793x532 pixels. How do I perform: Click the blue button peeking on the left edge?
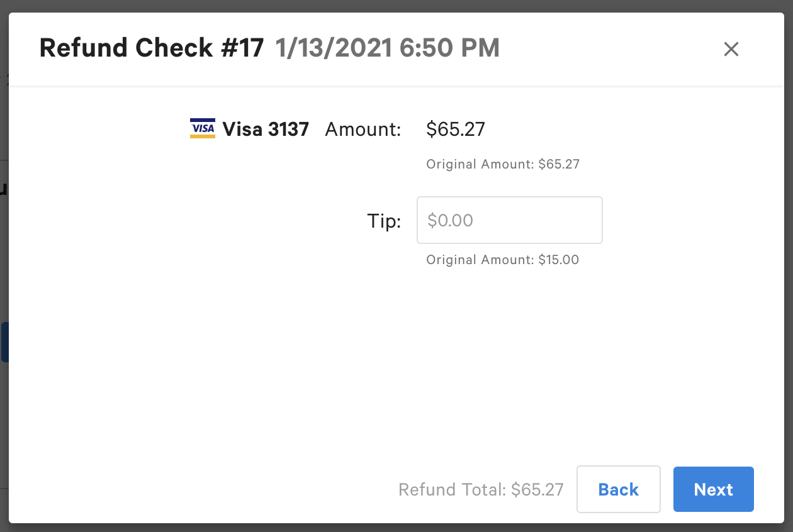3,341
